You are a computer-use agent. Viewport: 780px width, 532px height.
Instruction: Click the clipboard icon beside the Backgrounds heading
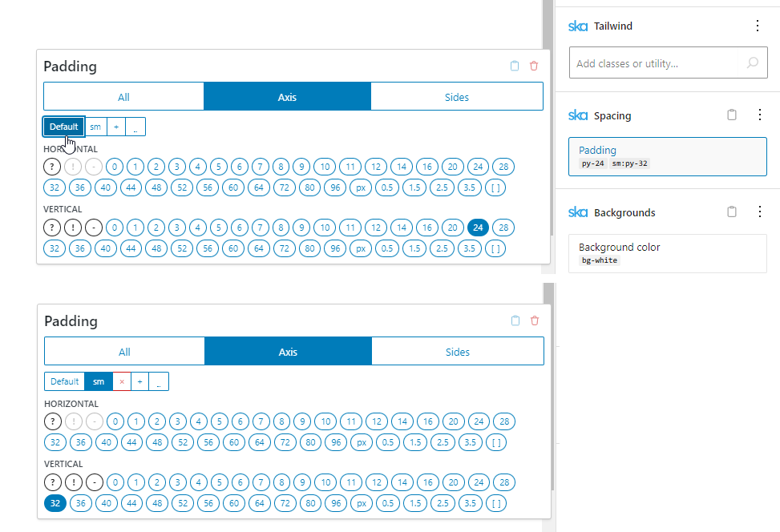pyautogui.click(x=731, y=212)
